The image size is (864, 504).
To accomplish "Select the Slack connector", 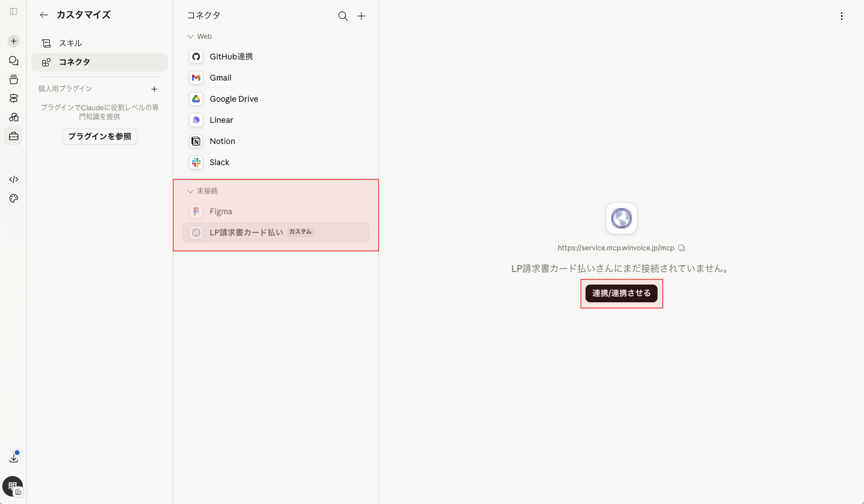I will 276,162.
